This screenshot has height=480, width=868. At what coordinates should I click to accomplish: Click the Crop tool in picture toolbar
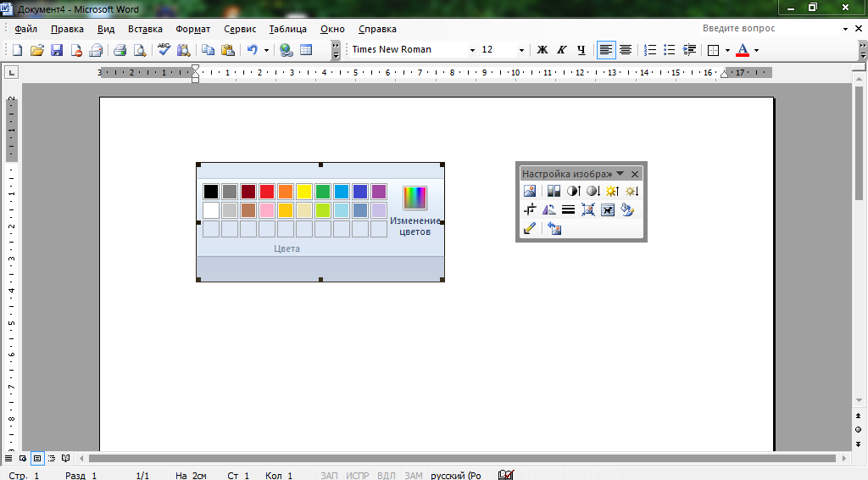(x=530, y=209)
